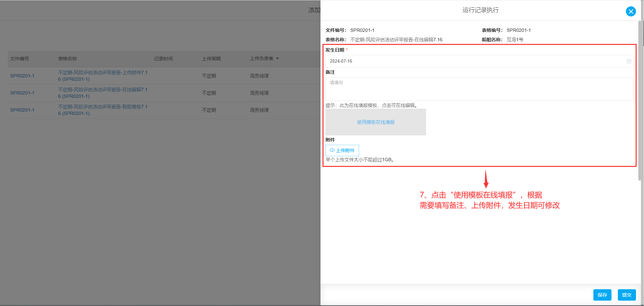Click the 文件编号 column header
Screen dimensions: 644x306
[19, 59]
